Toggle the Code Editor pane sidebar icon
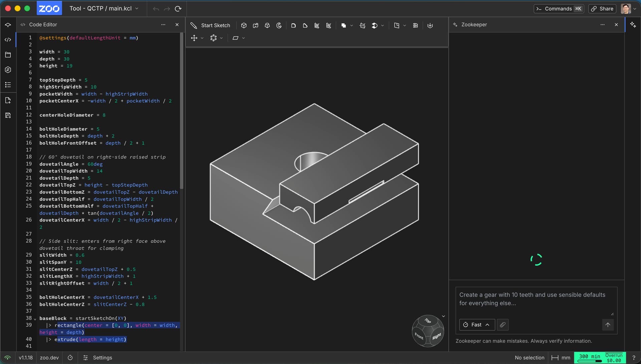The image size is (641, 364). click(8, 40)
